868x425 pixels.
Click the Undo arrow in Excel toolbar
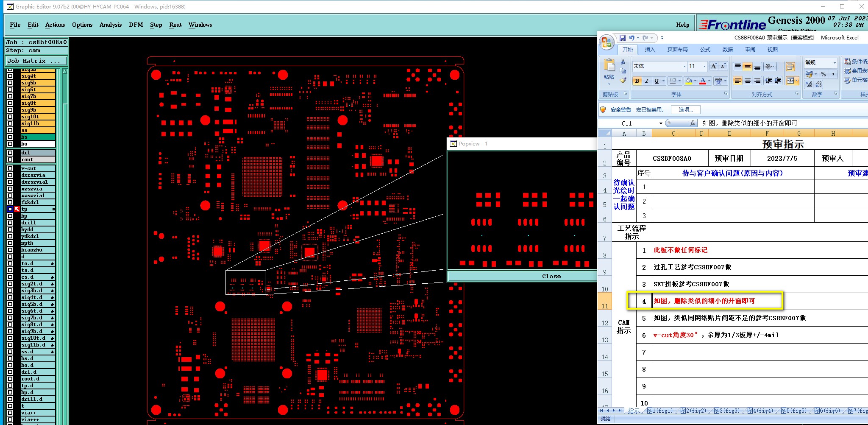(632, 38)
